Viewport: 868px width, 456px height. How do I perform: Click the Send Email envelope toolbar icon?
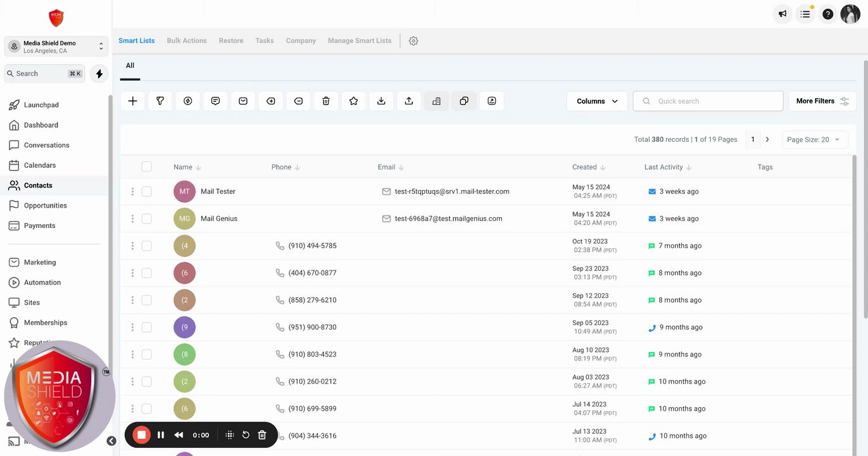243,101
